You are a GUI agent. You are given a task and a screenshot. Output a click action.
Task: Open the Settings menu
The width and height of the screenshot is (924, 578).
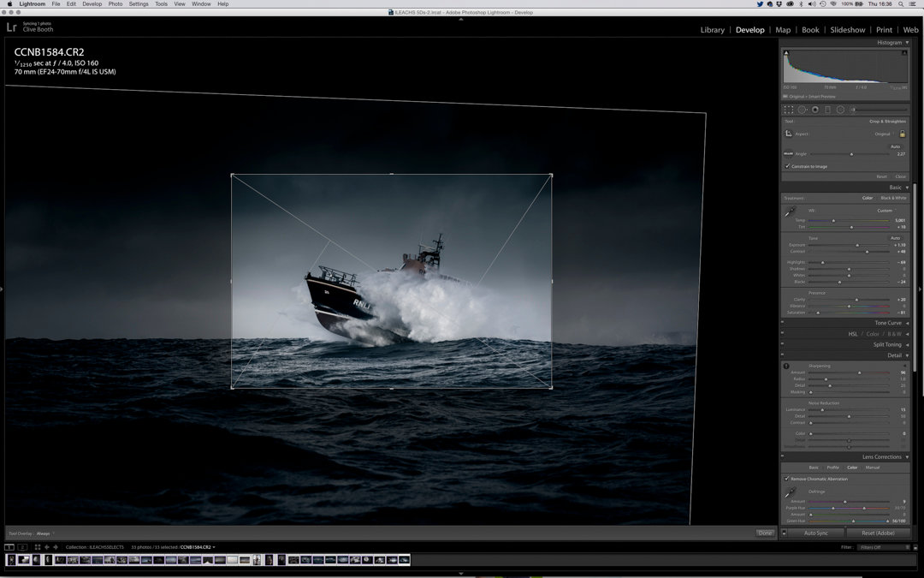tap(139, 3)
